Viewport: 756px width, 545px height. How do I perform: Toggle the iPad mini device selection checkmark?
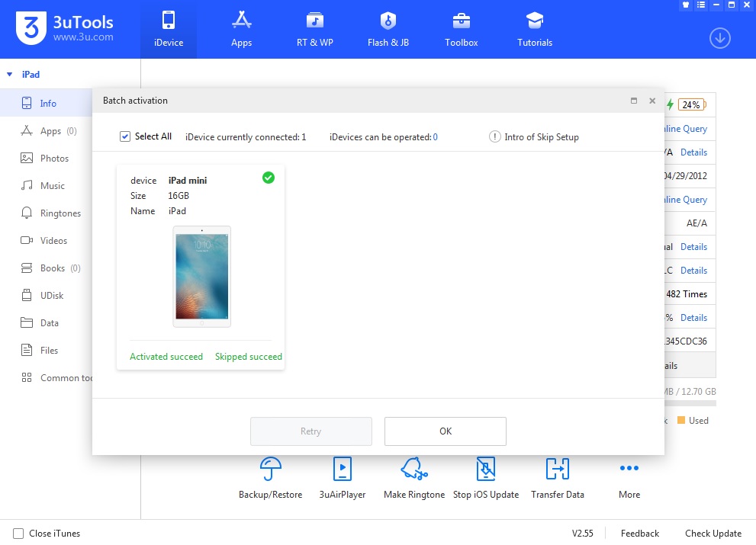268,178
